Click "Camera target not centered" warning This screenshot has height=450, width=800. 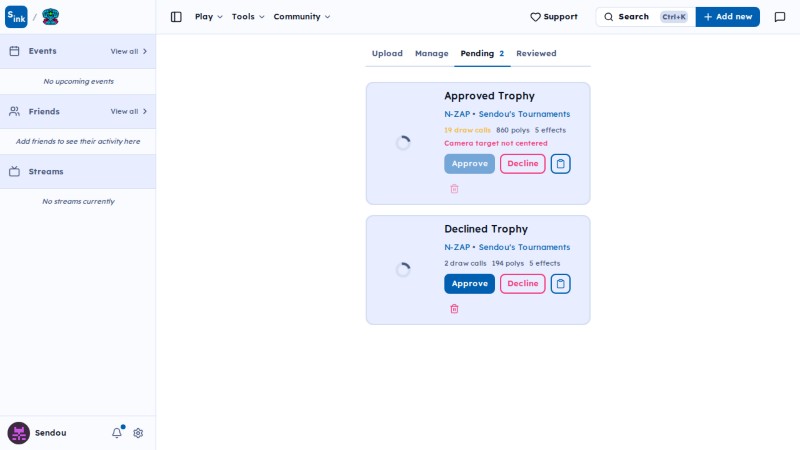pyautogui.click(x=495, y=143)
